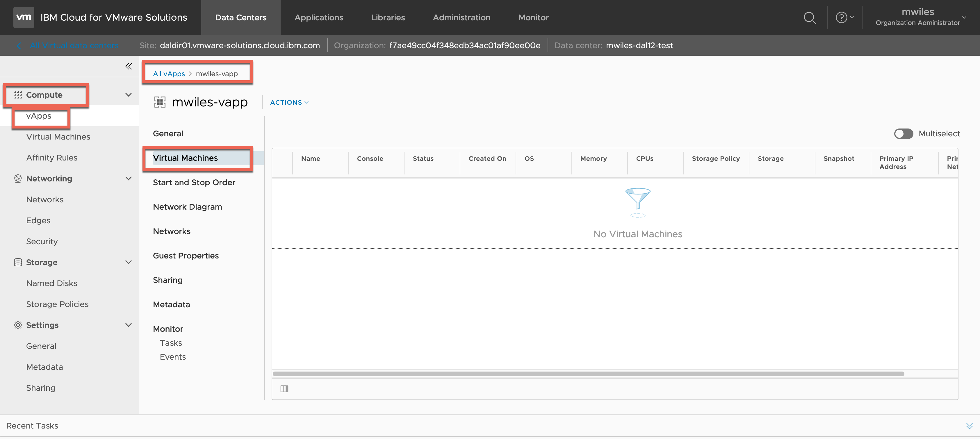
Task: Click the VMware vm logo icon
Action: [24, 17]
